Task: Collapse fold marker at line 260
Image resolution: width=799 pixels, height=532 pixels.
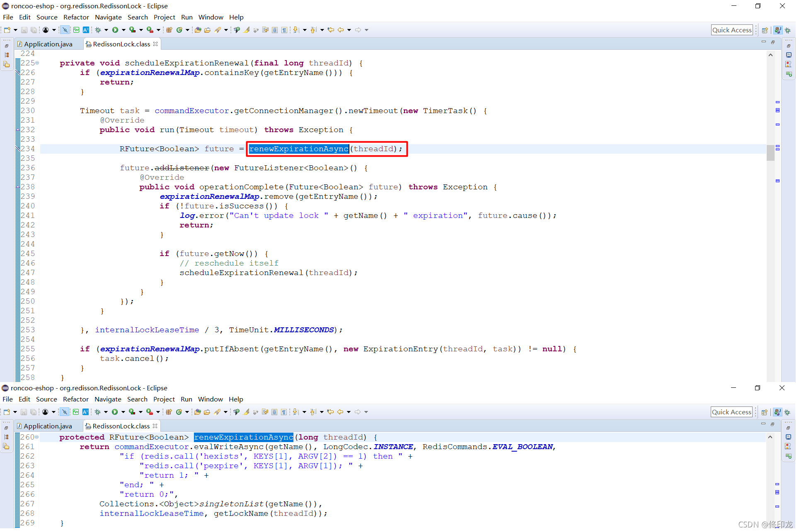Action: [37, 437]
